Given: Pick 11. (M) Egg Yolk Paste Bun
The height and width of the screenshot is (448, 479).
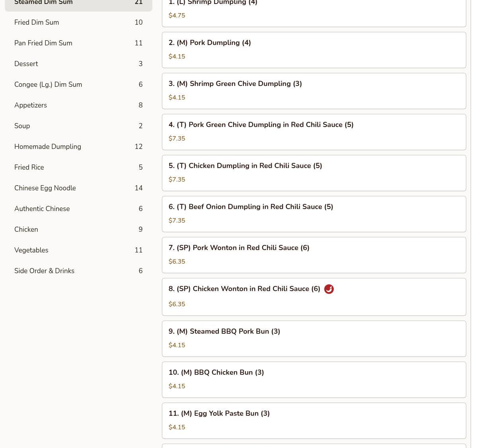Looking at the screenshot, I should click(x=314, y=421).
